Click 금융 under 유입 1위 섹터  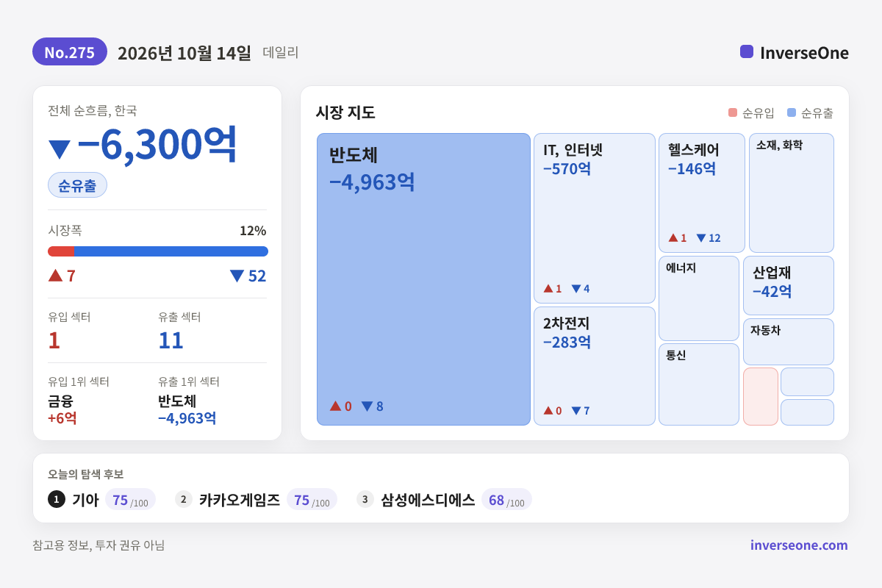tap(60, 401)
